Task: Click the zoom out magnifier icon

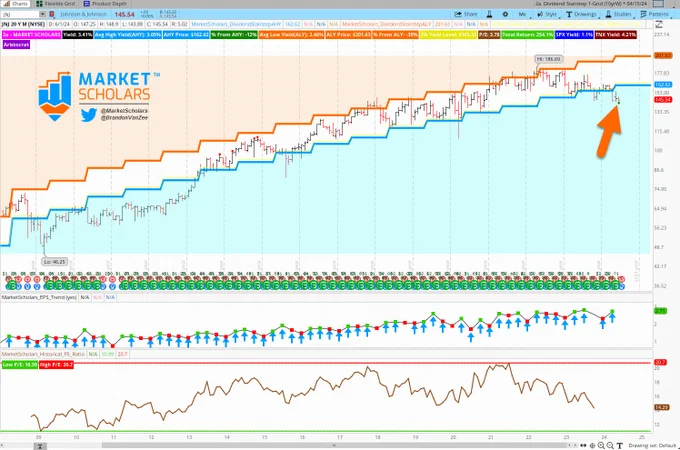Action: [x=610, y=445]
